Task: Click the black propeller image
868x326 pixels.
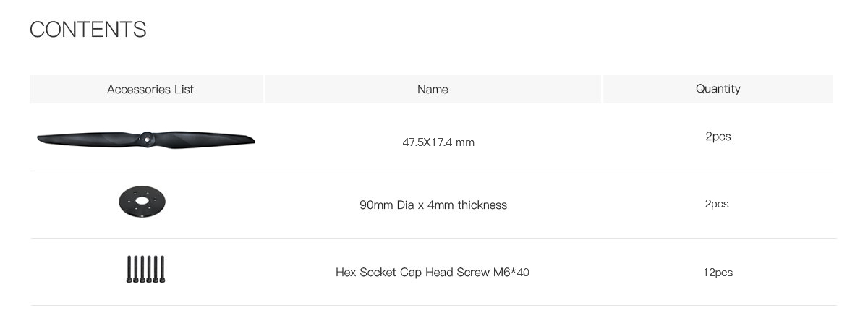Action: (x=146, y=139)
